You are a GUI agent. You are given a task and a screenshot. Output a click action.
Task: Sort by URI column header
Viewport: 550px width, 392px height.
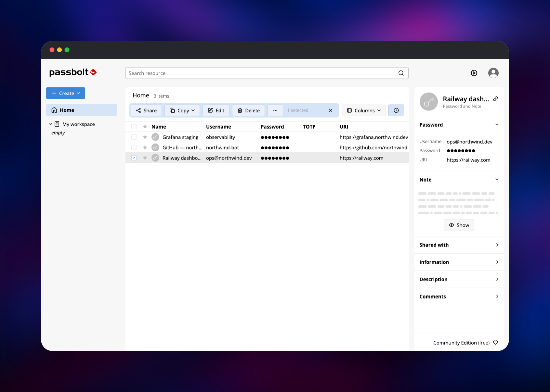tap(344, 127)
